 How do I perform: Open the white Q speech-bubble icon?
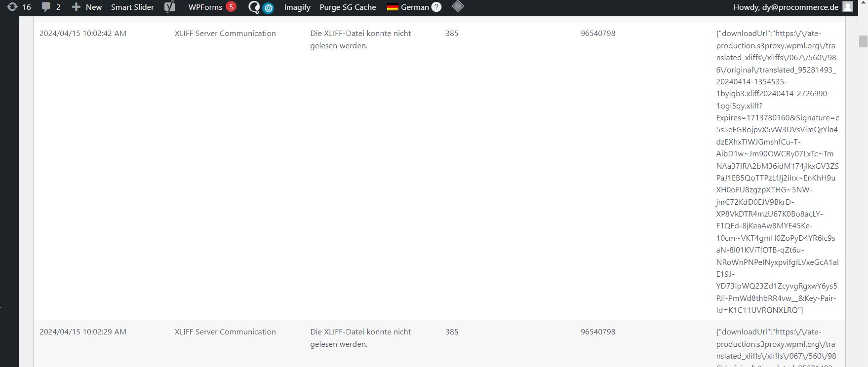254,7
